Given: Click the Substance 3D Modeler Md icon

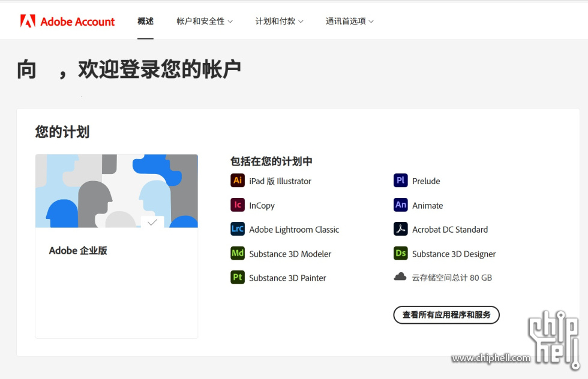Looking at the screenshot, I should tap(238, 253).
